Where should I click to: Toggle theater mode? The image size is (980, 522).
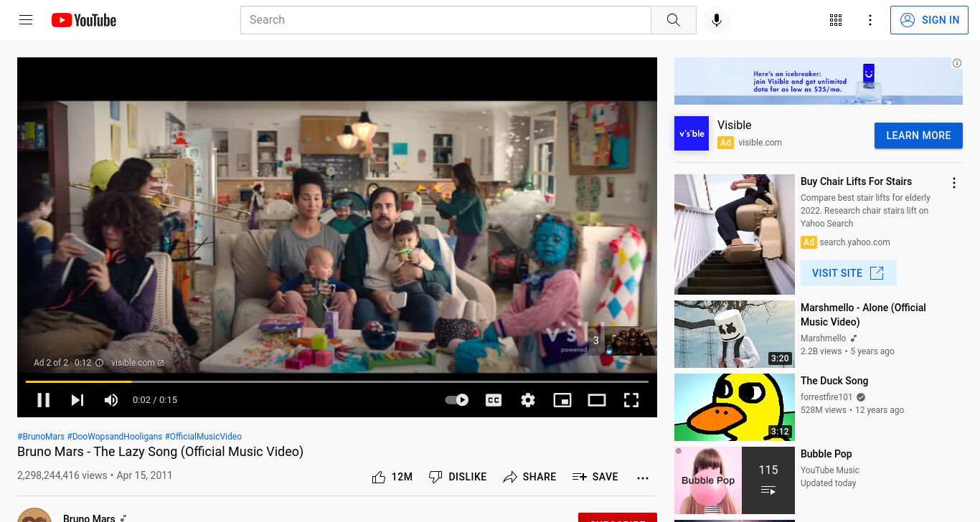(597, 400)
